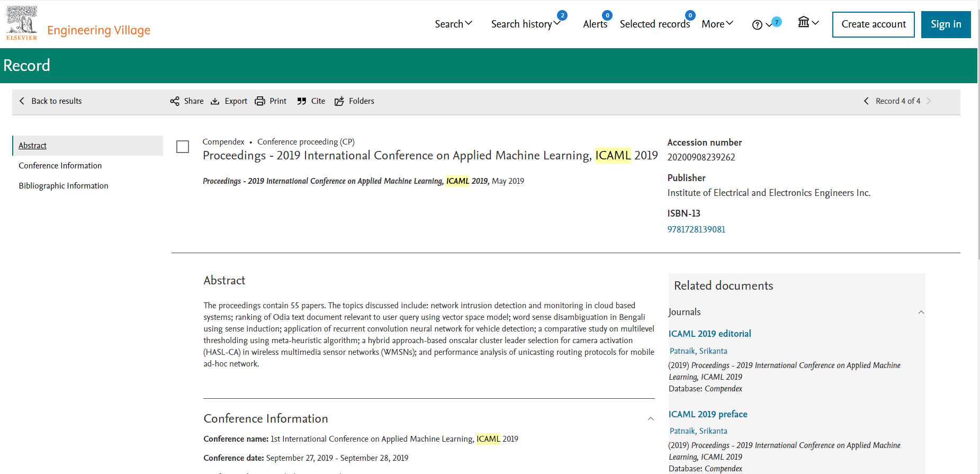Image resolution: width=980 pixels, height=474 pixels.
Task: Open the Search history dropdown
Action: pos(525,24)
